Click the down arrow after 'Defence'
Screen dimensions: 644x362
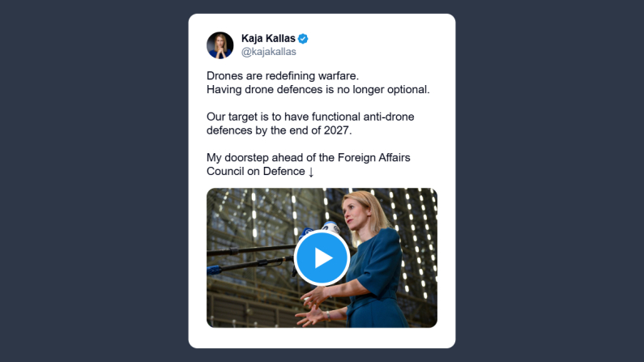[311, 172]
